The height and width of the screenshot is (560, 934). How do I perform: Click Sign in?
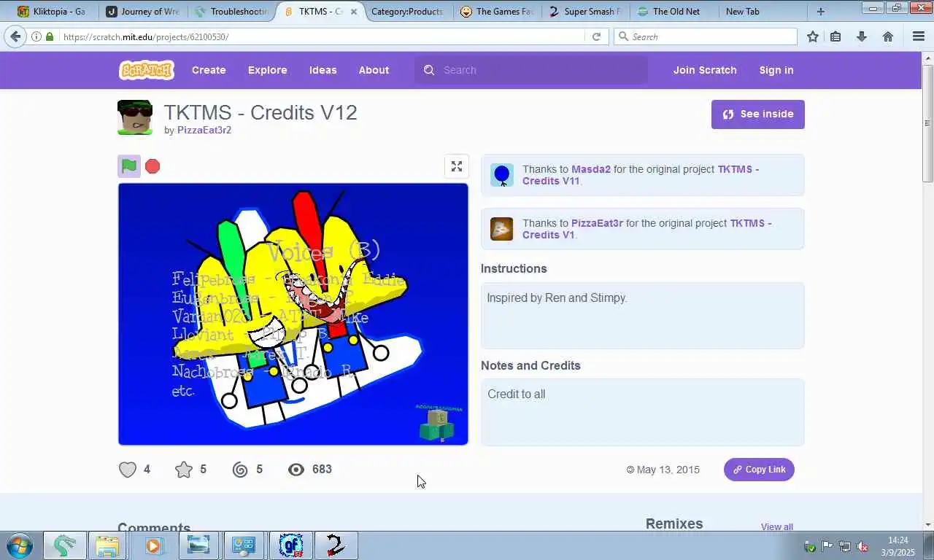[x=776, y=70]
